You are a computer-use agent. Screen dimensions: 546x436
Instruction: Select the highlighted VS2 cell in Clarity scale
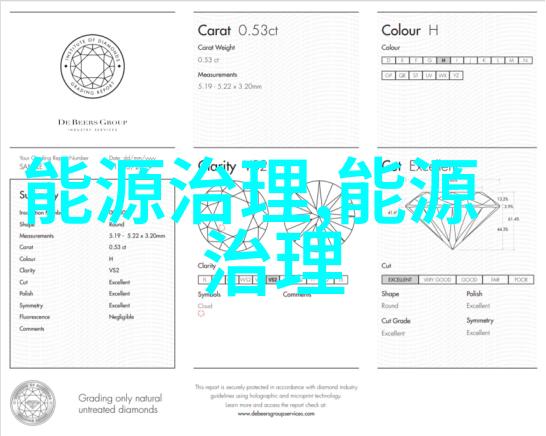[x=273, y=280]
